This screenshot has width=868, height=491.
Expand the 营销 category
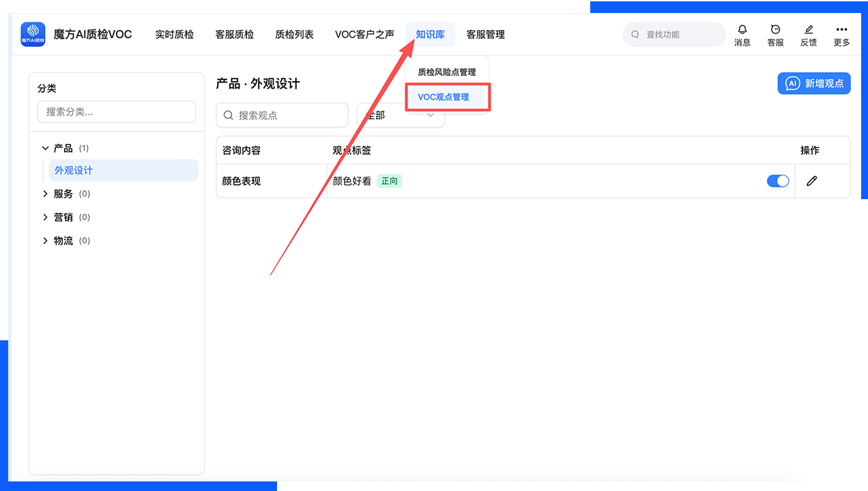(45, 217)
